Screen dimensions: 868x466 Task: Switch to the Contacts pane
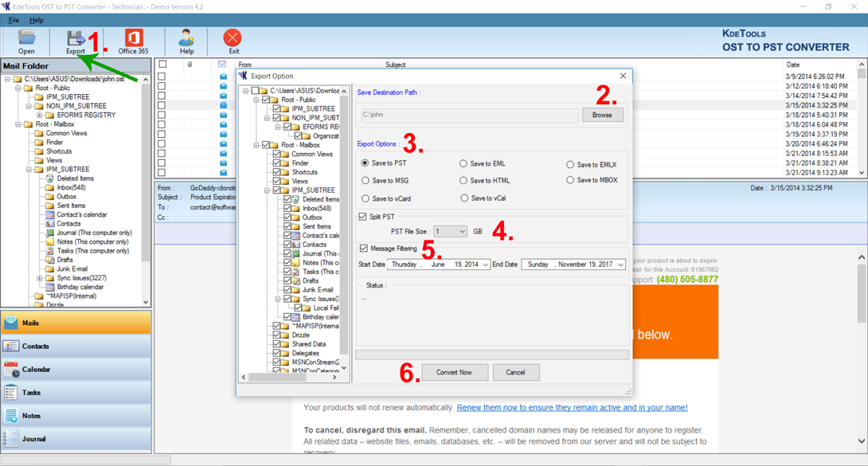(76, 347)
